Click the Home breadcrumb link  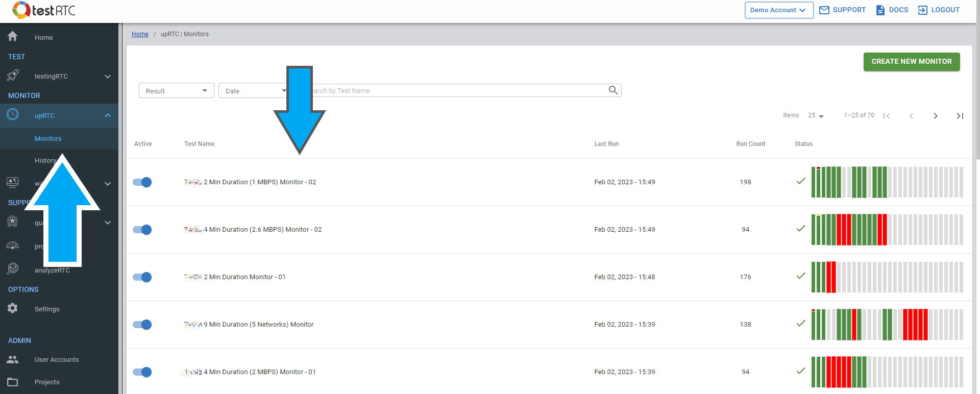click(x=140, y=34)
